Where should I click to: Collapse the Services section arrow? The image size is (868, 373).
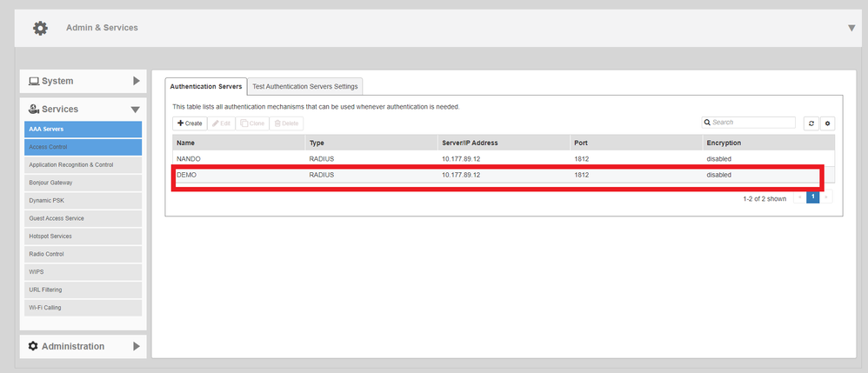coord(136,110)
